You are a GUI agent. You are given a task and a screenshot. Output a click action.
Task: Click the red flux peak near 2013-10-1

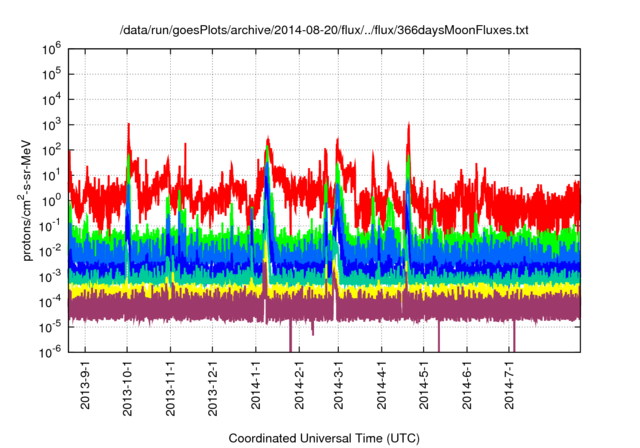(x=128, y=127)
